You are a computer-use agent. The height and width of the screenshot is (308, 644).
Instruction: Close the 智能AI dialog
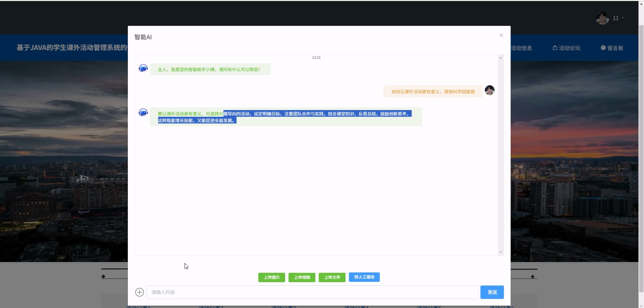point(501,35)
